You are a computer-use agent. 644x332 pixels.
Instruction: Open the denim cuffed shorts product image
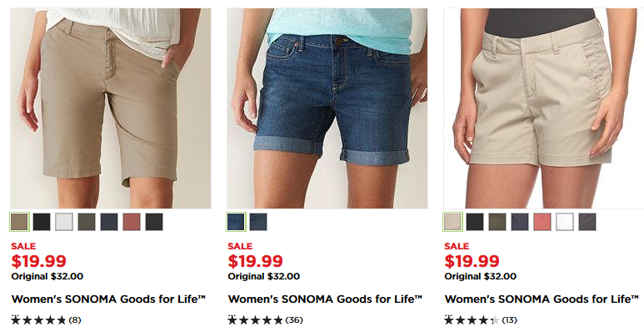click(327, 108)
